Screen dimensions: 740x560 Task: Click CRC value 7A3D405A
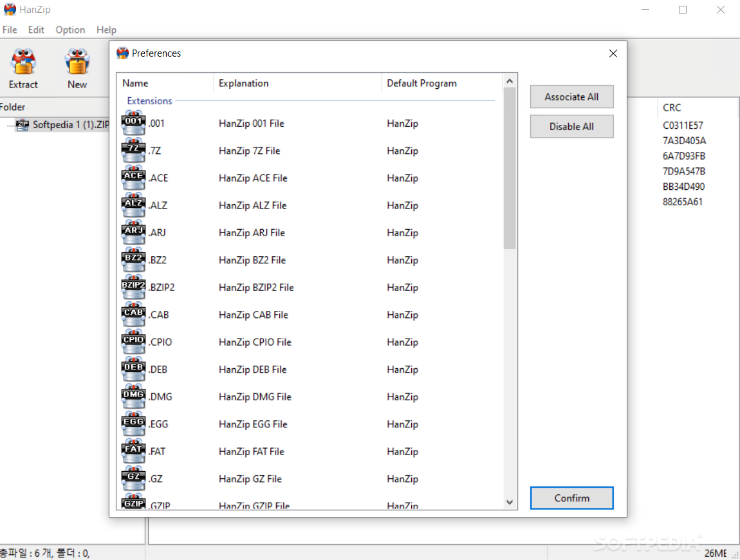tap(684, 141)
